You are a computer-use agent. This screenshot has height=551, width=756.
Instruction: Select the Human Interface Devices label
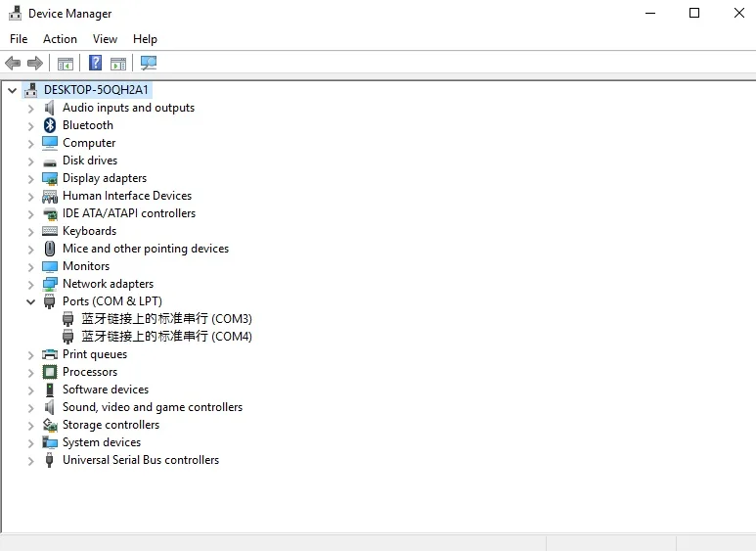127,196
